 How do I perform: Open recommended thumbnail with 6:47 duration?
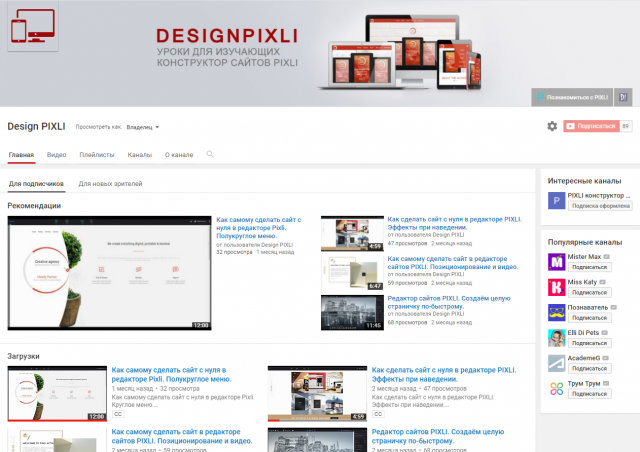click(352, 273)
